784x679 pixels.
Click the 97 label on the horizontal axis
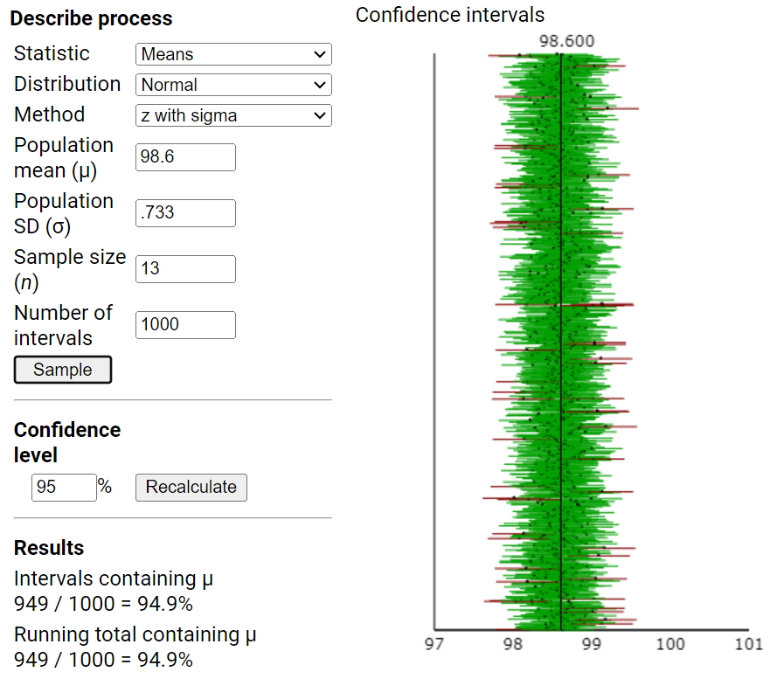click(434, 644)
